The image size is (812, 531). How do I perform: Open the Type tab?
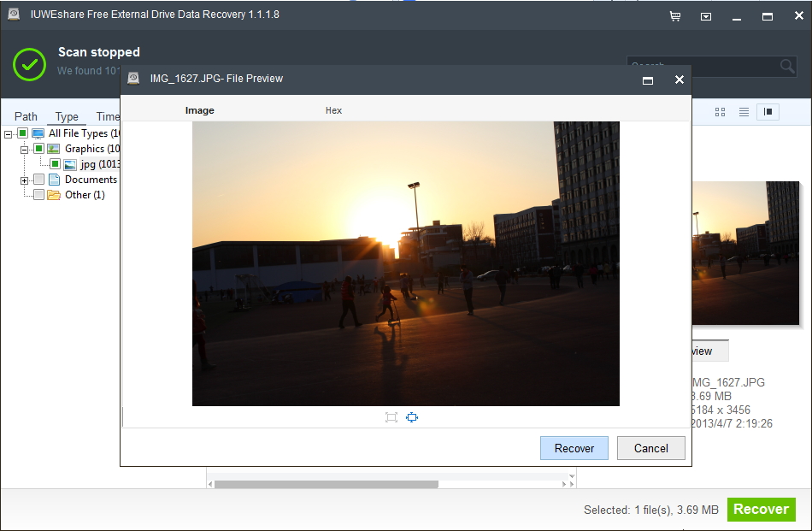tap(67, 116)
